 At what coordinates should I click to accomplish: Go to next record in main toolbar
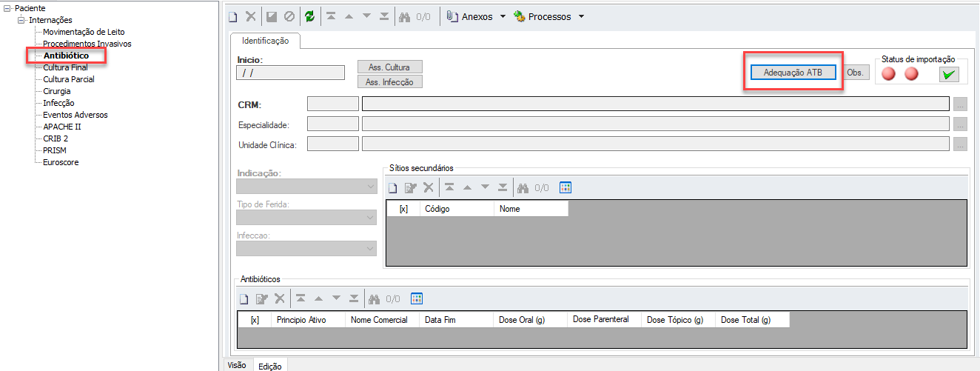366,16
